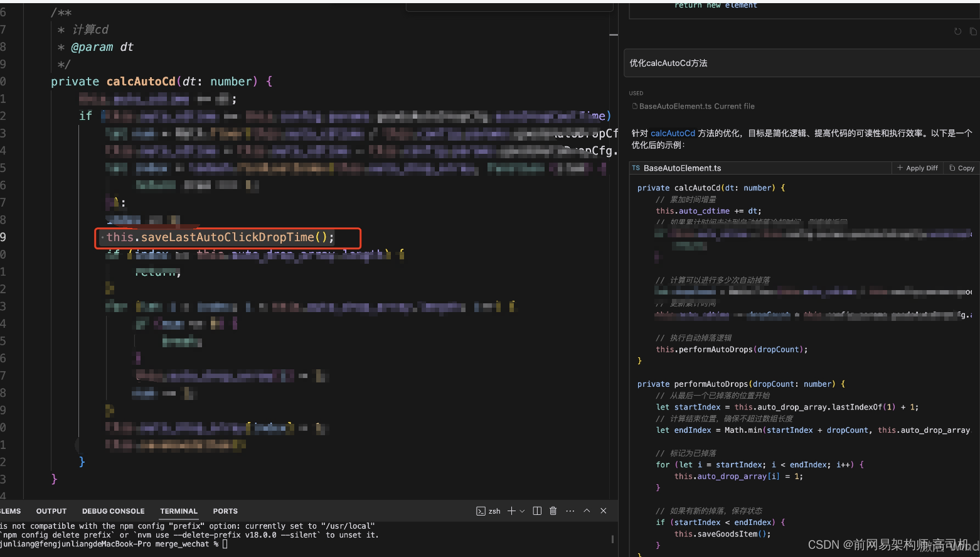Create a new terminal with plus icon
The image size is (980, 557).
pyautogui.click(x=511, y=511)
